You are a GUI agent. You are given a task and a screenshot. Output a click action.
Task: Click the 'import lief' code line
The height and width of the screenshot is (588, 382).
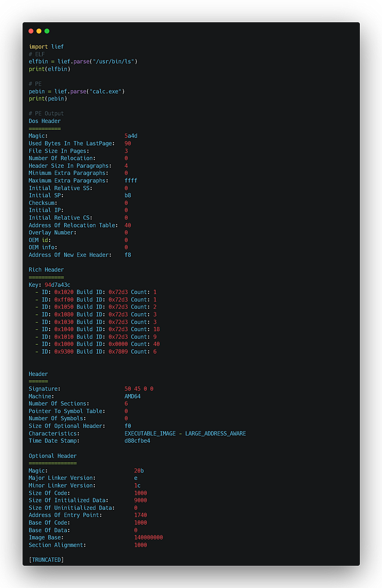coord(46,47)
